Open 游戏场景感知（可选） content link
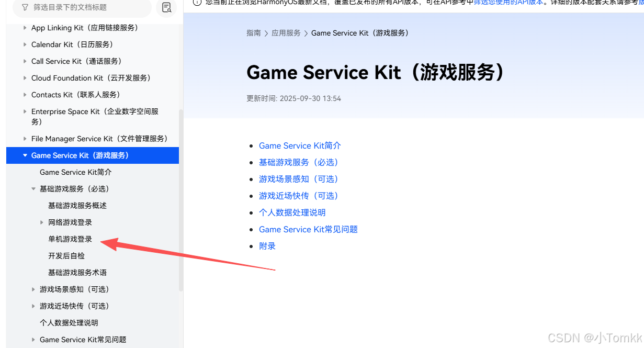The image size is (644, 348). 299,179
